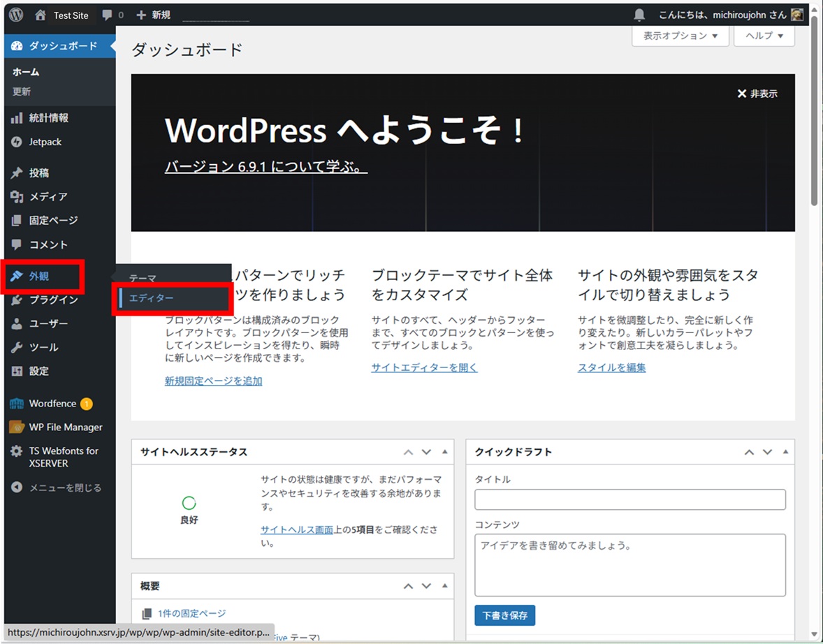The width and height of the screenshot is (823, 644).
Task: Click the WordPress logo in admin bar
Action: (16, 15)
